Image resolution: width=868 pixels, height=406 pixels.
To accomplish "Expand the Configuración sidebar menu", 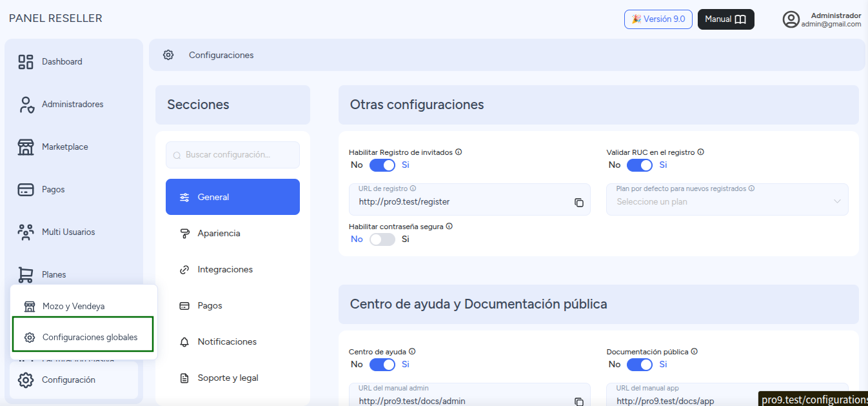I will click(x=74, y=380).
